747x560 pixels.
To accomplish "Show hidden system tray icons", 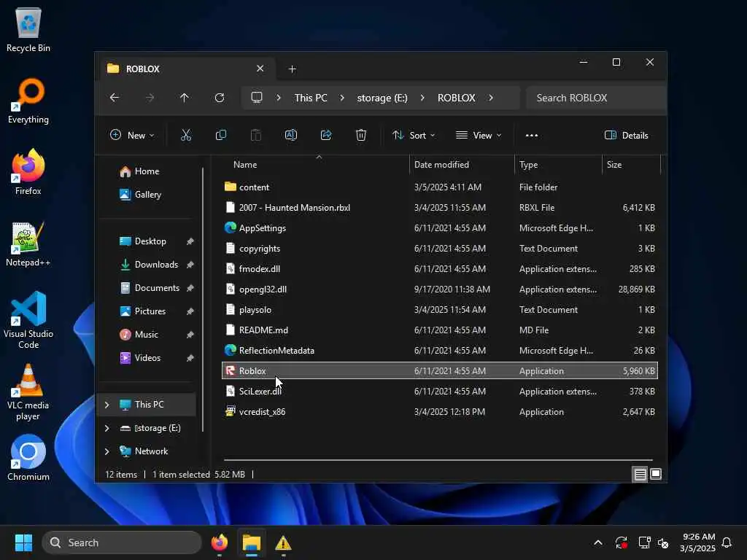I will [x=598, y=542].
